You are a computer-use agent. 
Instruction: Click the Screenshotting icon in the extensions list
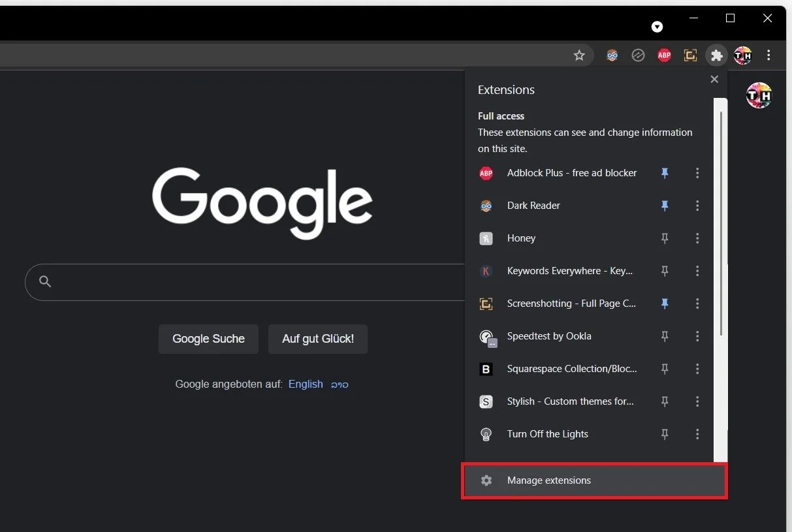tap(486, 304)
